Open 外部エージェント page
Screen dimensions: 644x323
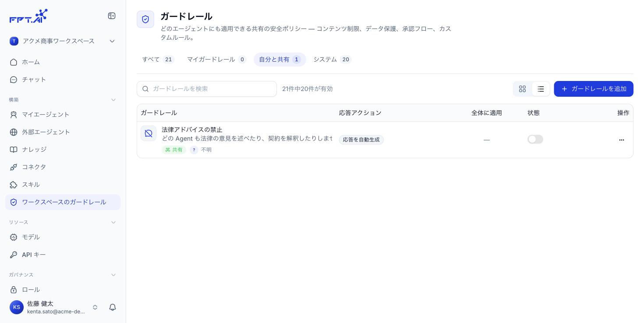pos(63,132)
